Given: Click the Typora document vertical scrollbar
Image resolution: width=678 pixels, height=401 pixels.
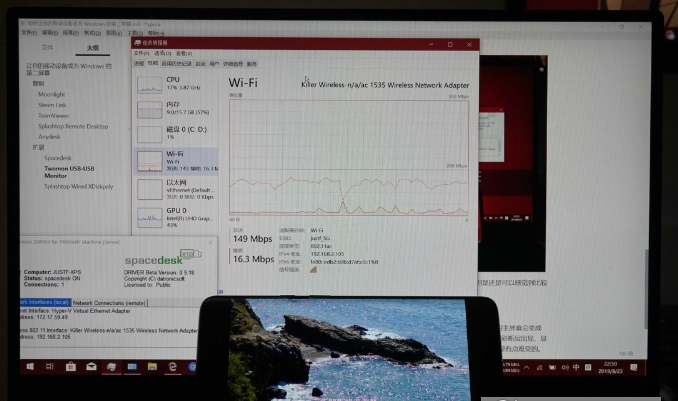Looking at the screenshot, I should (x=646, y=289).
